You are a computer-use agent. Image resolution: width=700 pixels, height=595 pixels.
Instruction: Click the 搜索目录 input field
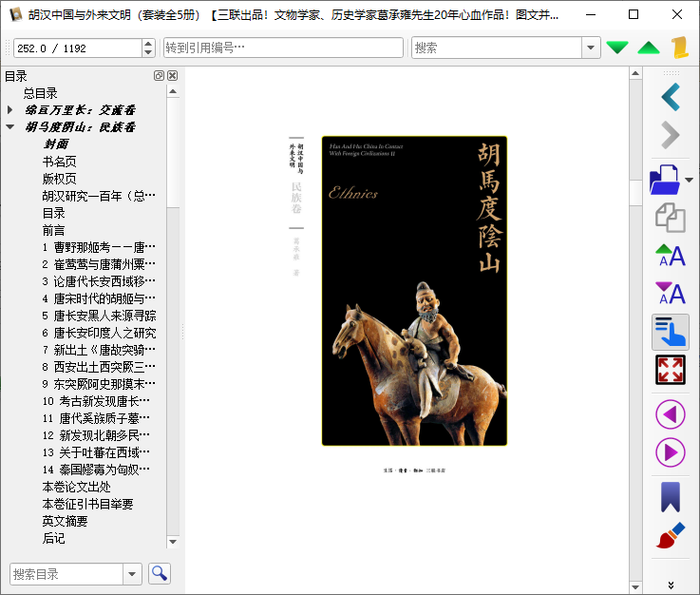(66, 574)
